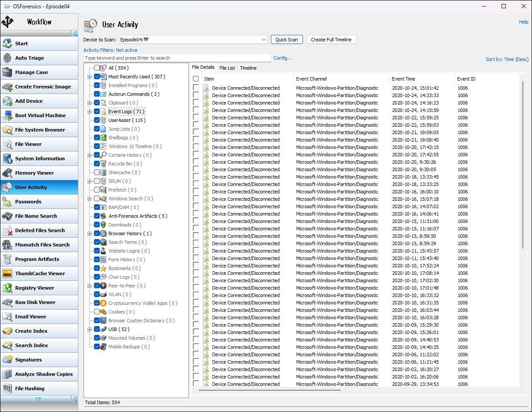Uncheck Most Recently Used checkbox
The image size is (532, 412).
click(97, 77)
